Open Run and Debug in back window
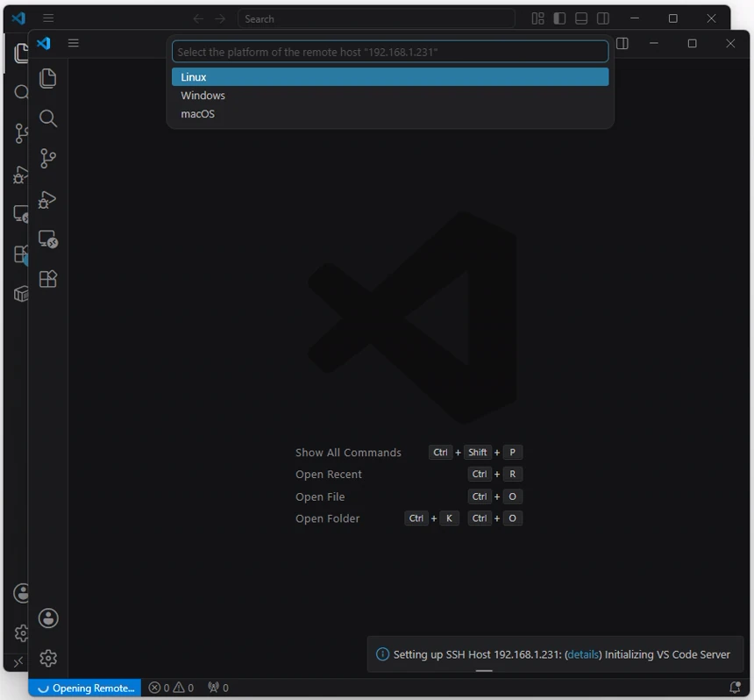Image resolution: width=754 pixels, height=700 pixels. coord(20,175)
